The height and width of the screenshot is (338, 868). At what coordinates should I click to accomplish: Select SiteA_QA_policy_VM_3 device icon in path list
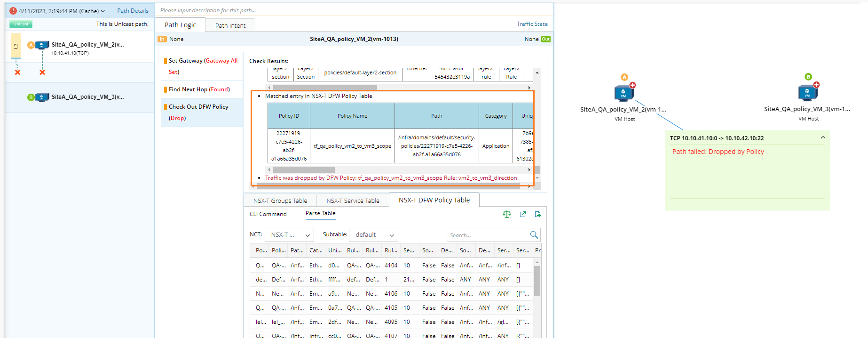[42, 97]
